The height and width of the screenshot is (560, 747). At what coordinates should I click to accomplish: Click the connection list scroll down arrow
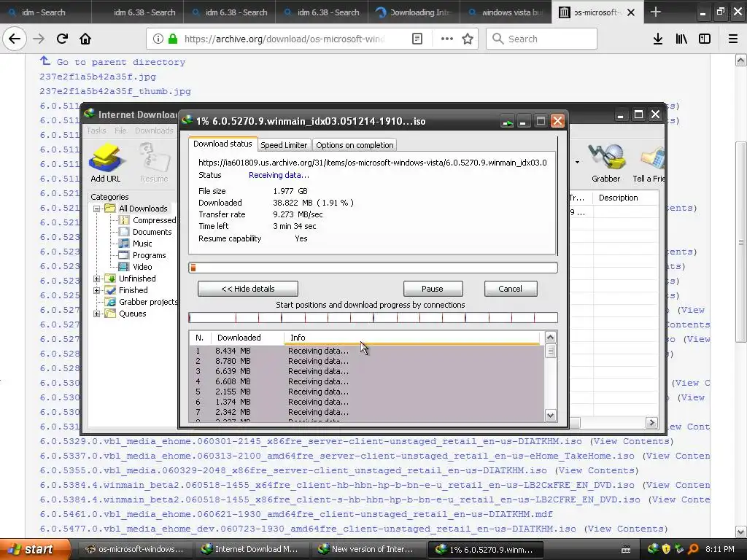tap(550, 415)
